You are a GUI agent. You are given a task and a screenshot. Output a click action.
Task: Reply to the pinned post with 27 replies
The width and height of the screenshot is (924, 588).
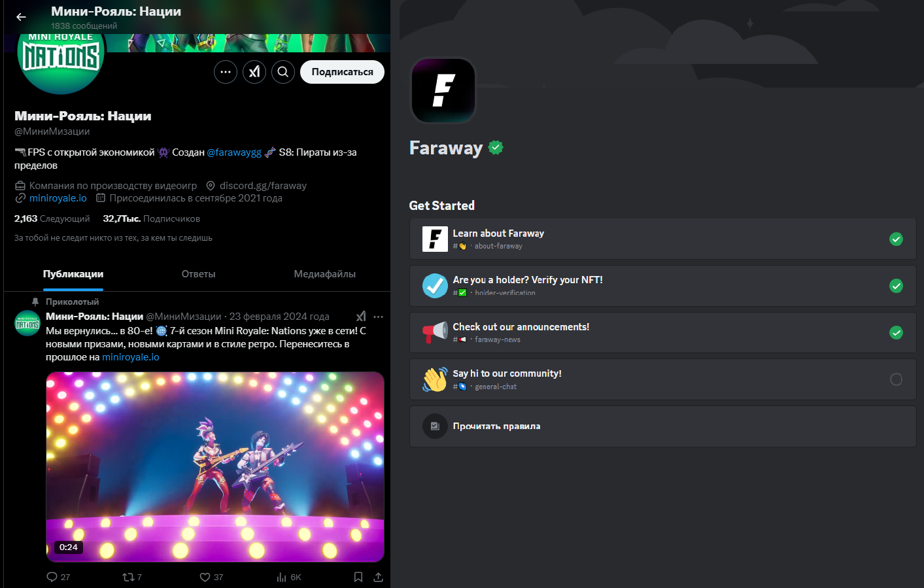click(x=58, y=577)
